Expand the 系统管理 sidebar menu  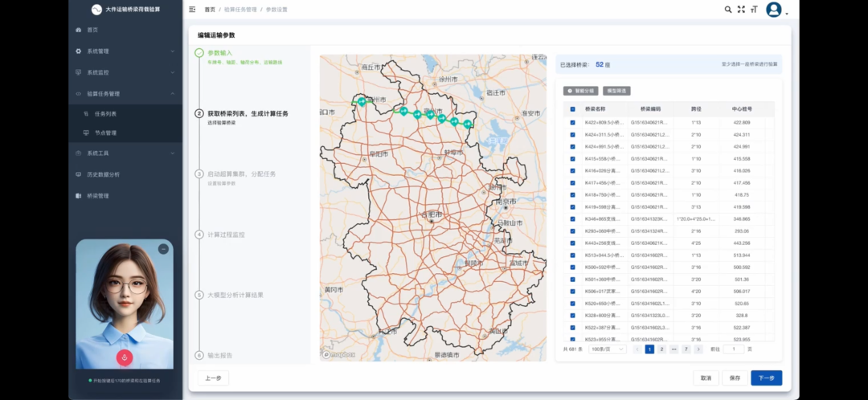click(125, 51)
